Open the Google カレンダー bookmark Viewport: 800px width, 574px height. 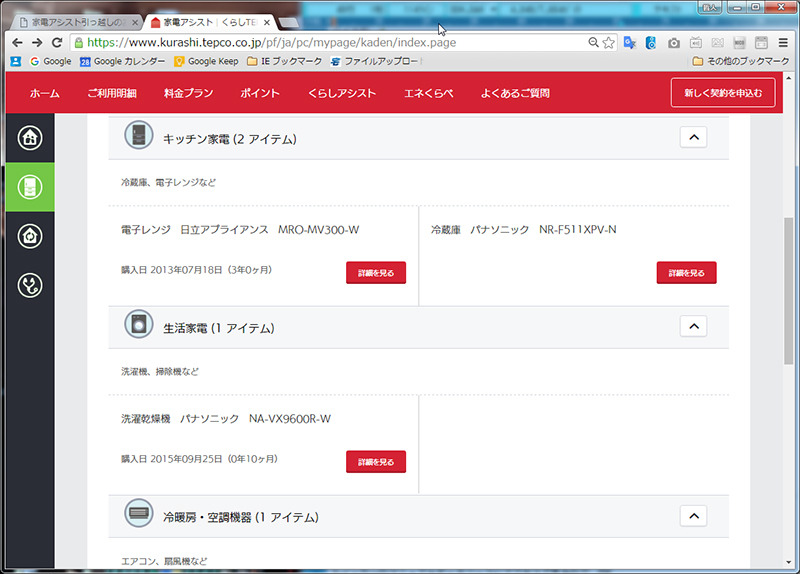pos(122,61)
